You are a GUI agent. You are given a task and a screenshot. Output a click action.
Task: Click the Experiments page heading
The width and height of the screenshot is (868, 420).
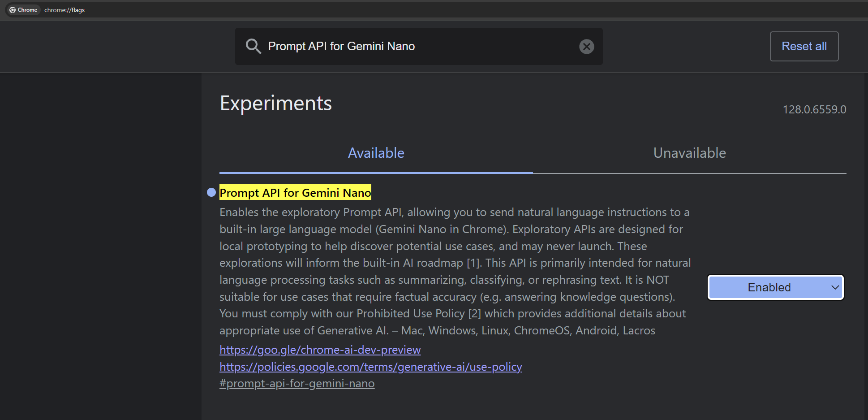click(275, 103)
